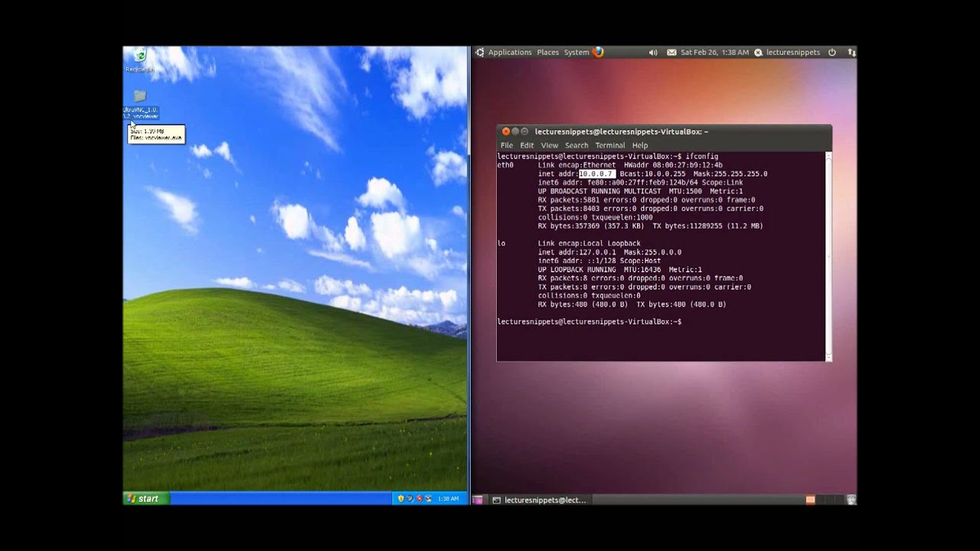Open the mail envelope indicator
The width and height of the screenshot is (980, 551).
[x=671, y=52]
